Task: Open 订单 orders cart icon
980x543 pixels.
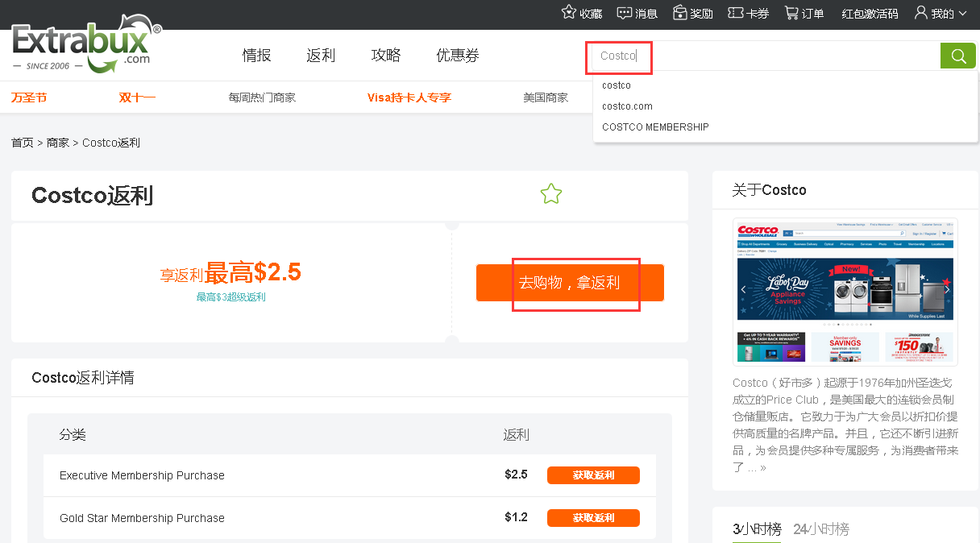Action: (x=791, y=13)
